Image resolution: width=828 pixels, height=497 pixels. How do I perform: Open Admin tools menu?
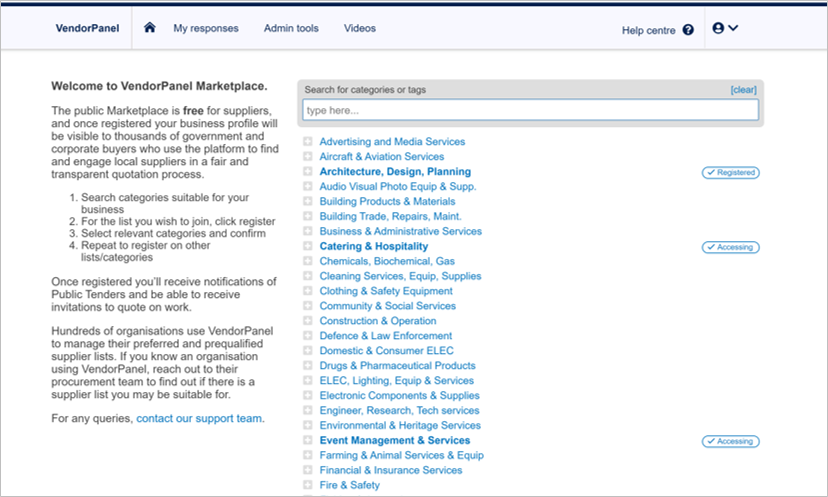pos(291,29)
